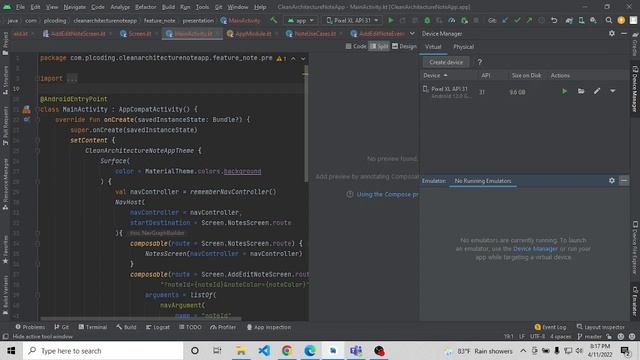Open the Logcat tool window

(x=158, y=327)
